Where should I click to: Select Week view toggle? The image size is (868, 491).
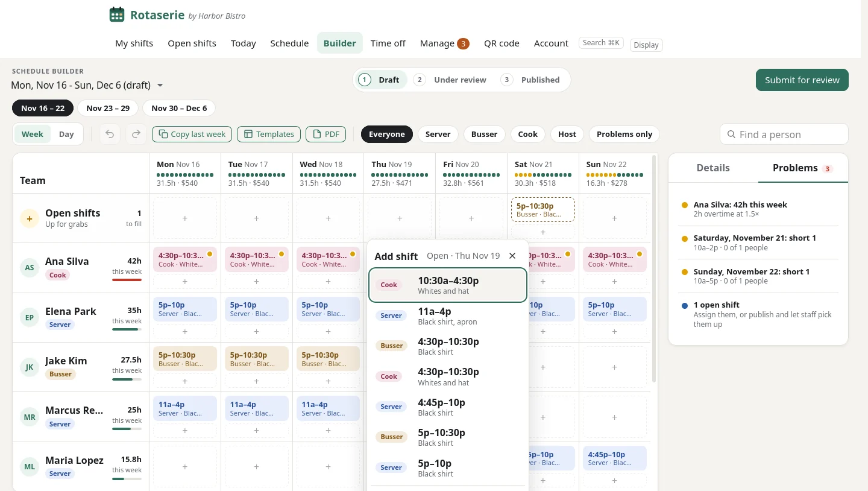click(x=33, y=134)
